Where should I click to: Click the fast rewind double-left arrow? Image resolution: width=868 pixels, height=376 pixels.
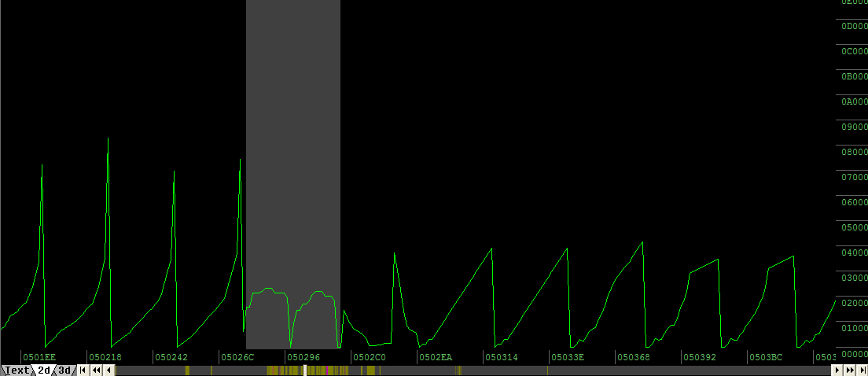pyautogui.click(x=97, y=370)
